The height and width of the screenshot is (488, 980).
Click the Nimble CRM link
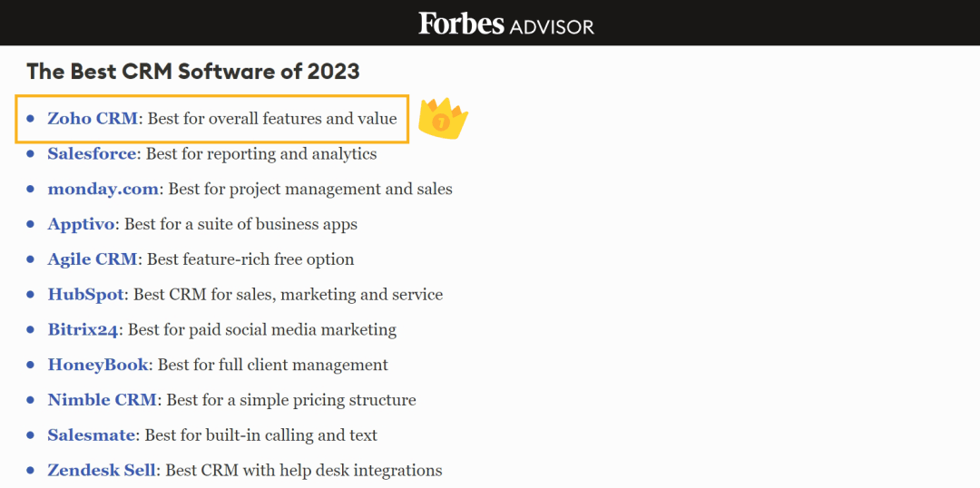pos(103,400)
